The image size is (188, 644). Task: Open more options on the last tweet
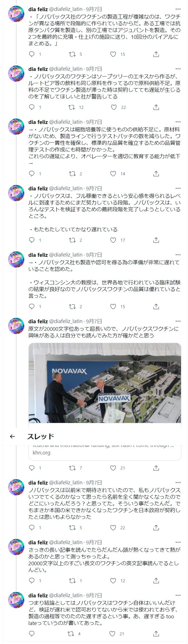click(x=178, y=595)
